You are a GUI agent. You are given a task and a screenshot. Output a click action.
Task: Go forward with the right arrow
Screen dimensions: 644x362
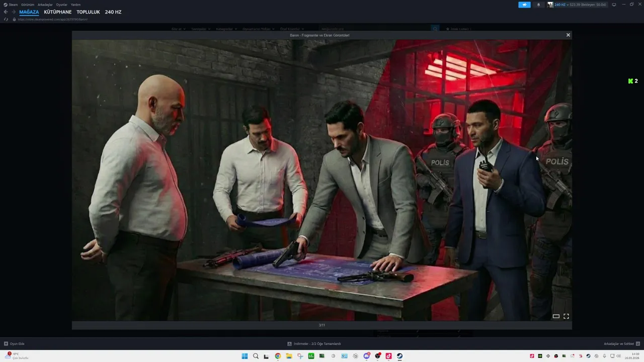pos(14,12)
